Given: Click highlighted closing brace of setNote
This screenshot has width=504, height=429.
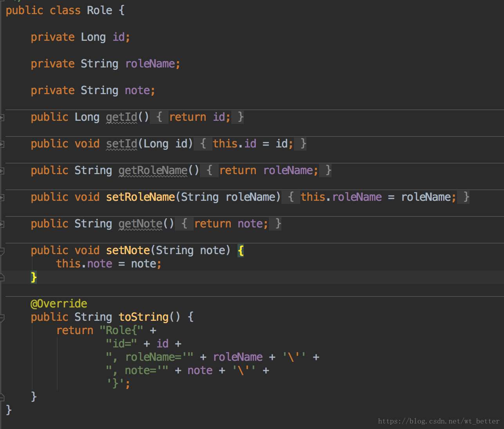Looking at the screenshot, I should coord(34,277).
